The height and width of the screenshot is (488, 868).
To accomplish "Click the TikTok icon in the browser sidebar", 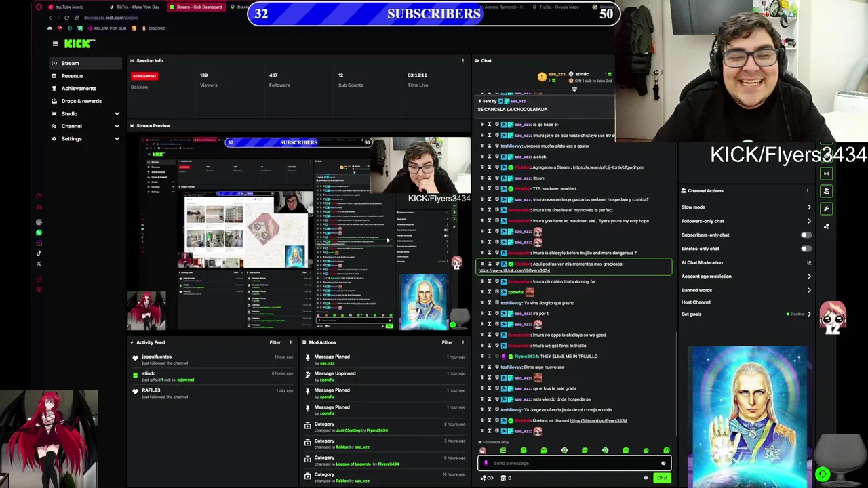I will (39, 253).
